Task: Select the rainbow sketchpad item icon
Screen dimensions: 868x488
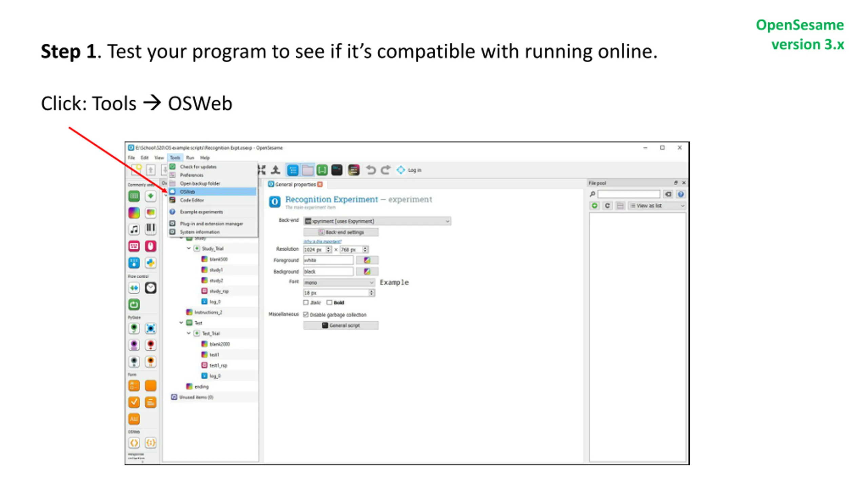Action: click(134, 212)
